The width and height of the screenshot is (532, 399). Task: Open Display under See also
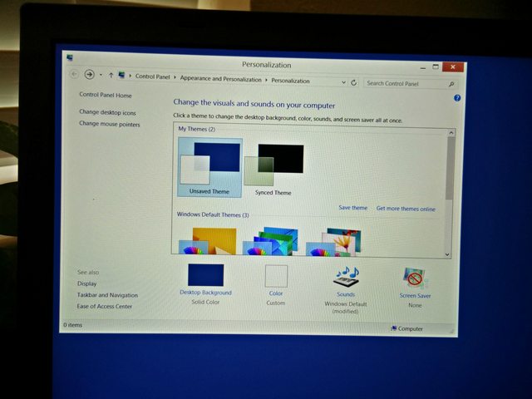[x=86, y=283]
